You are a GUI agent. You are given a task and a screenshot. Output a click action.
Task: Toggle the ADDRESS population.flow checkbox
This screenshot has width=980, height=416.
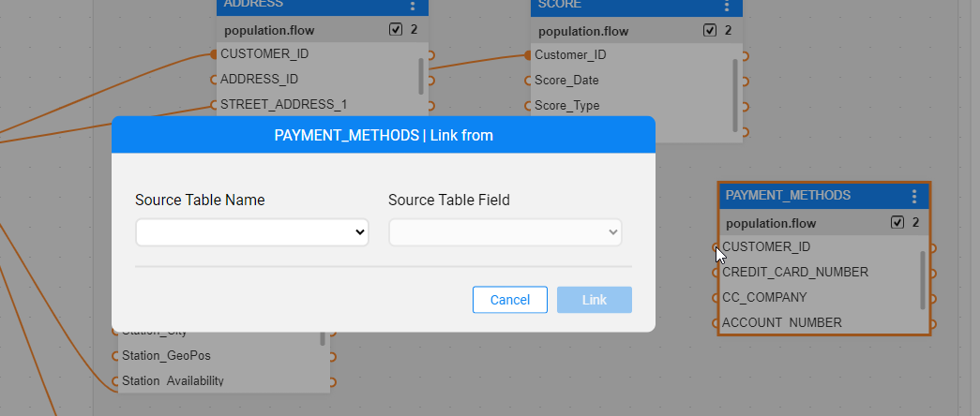[x=396, y=30]
